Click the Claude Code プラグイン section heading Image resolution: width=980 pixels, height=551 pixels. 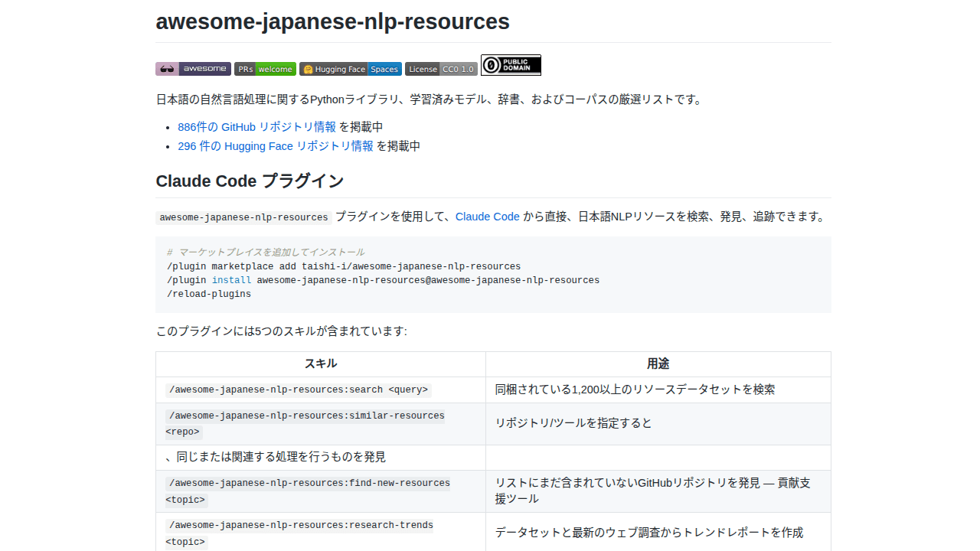[250, 181]
